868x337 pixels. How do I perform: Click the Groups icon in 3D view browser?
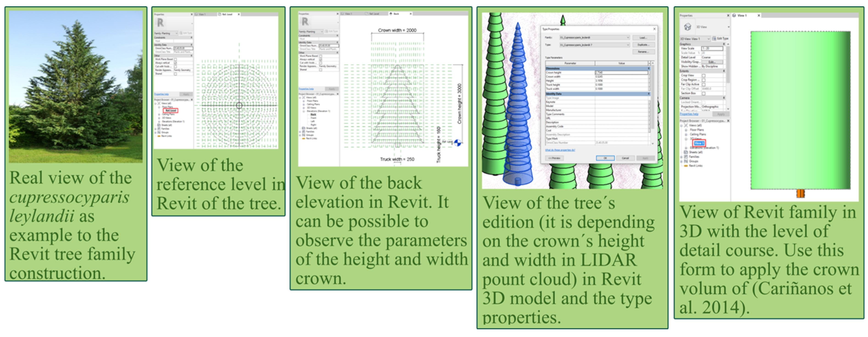point(686,161)
